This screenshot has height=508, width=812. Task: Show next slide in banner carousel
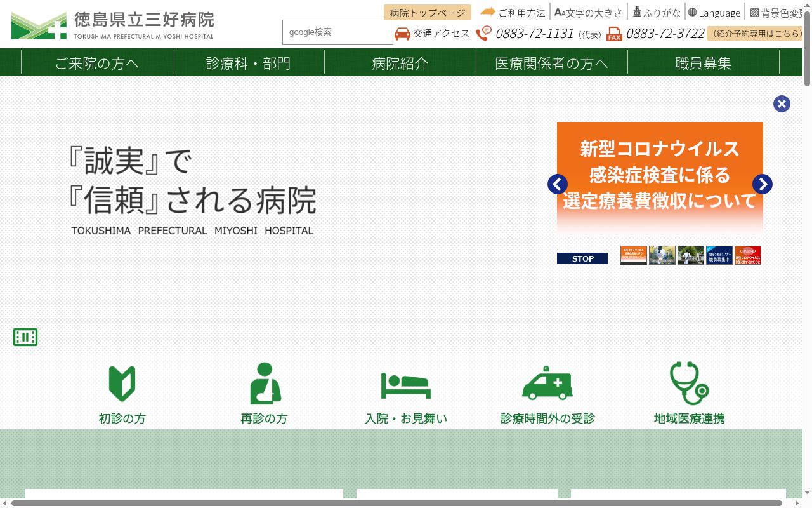coord(763,184)
